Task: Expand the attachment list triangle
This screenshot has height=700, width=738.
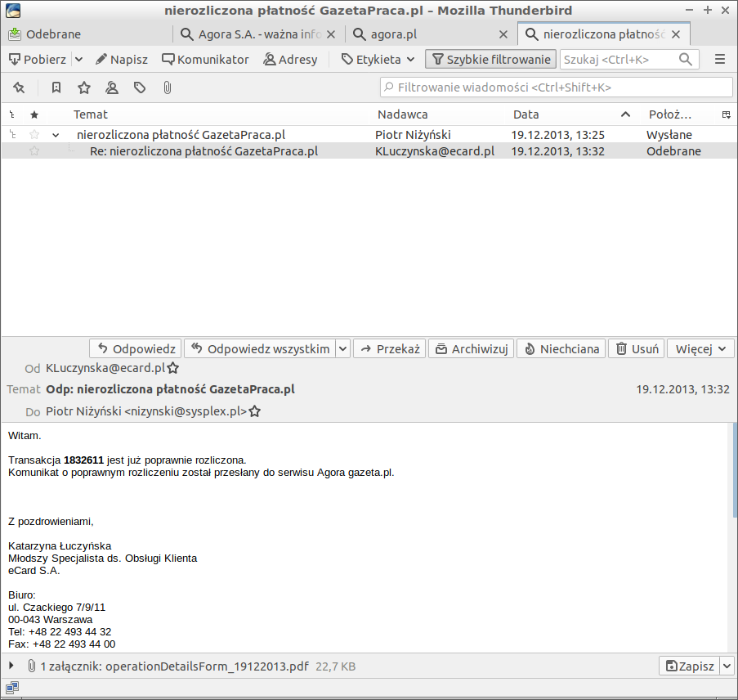Action: click(x=11, y=666)
